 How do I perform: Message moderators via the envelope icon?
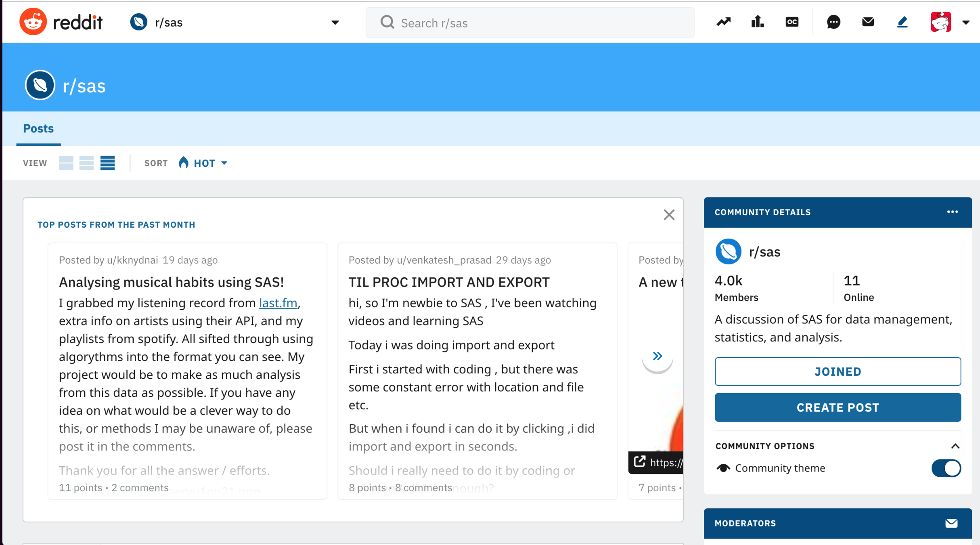click(951, 523)
